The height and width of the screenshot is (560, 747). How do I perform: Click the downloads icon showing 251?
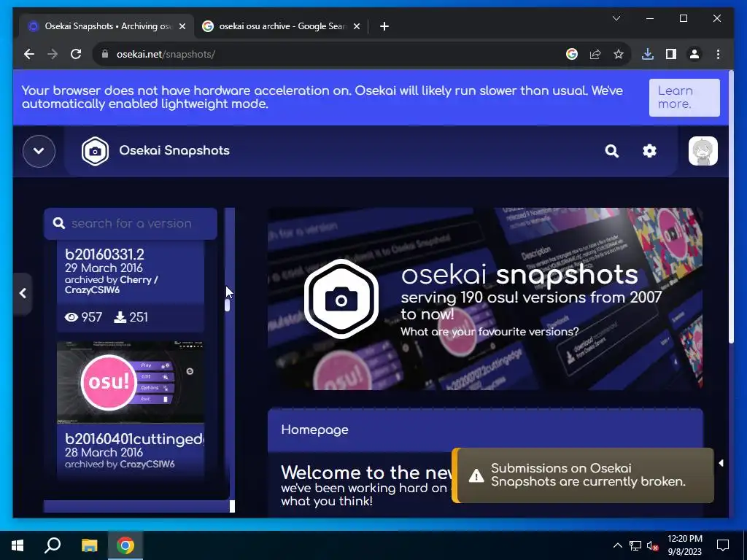tap(120, 317)
